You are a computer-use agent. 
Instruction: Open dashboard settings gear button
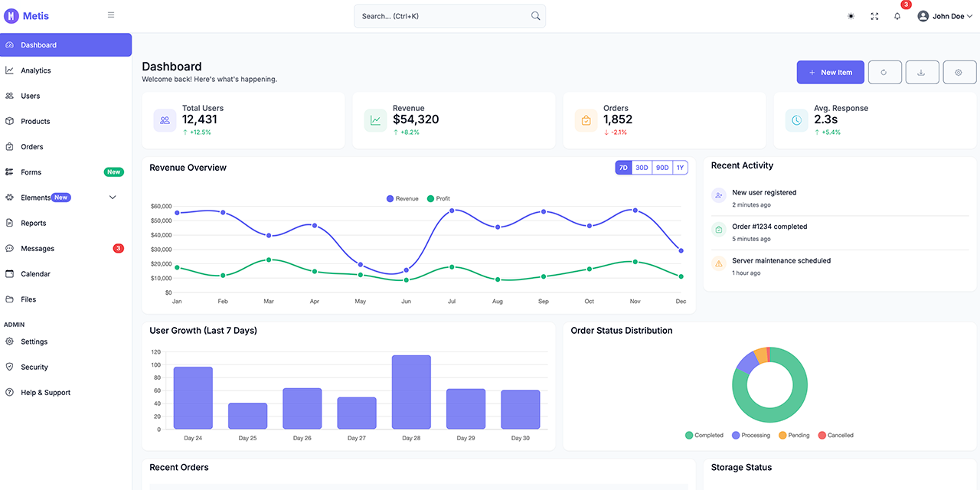click(959, 73)
